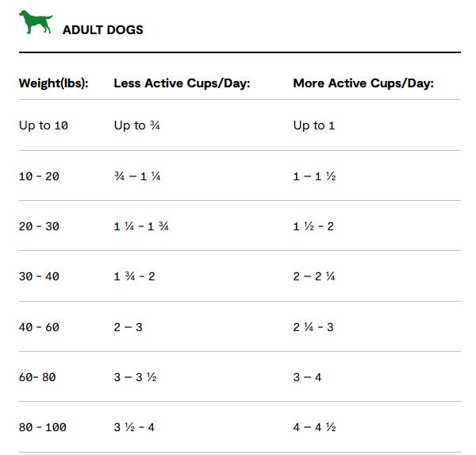Screen dimensions: 476x455
Task: Select the Up to 10 weight cell
Action: click(x=44, y=125)
